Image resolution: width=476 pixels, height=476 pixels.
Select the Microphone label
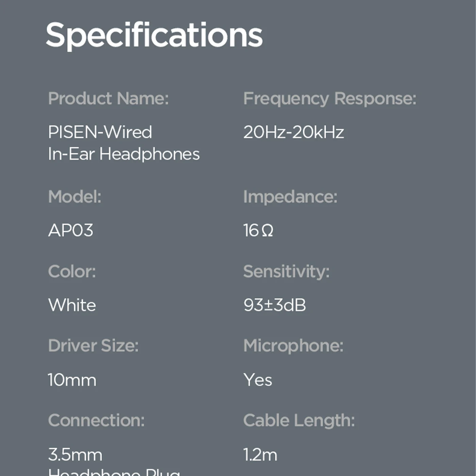coord(293,345)
